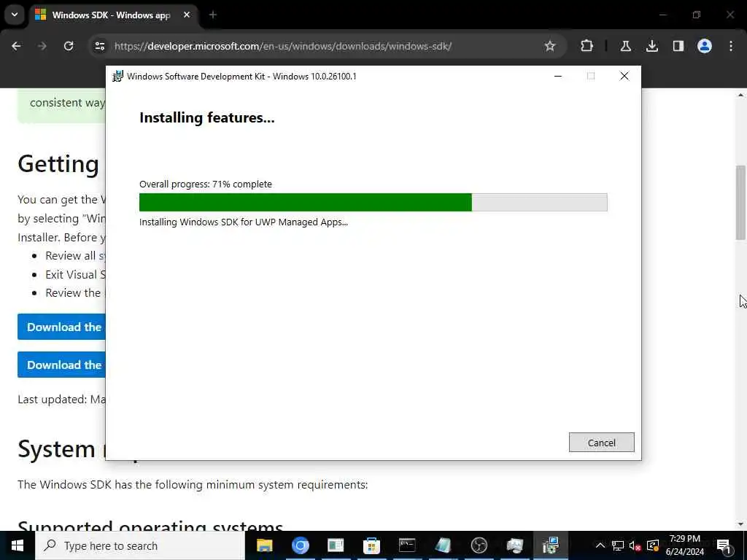Open site information icon in address bar
This screenshot has height=560, width=747.
tap(99, 46)
